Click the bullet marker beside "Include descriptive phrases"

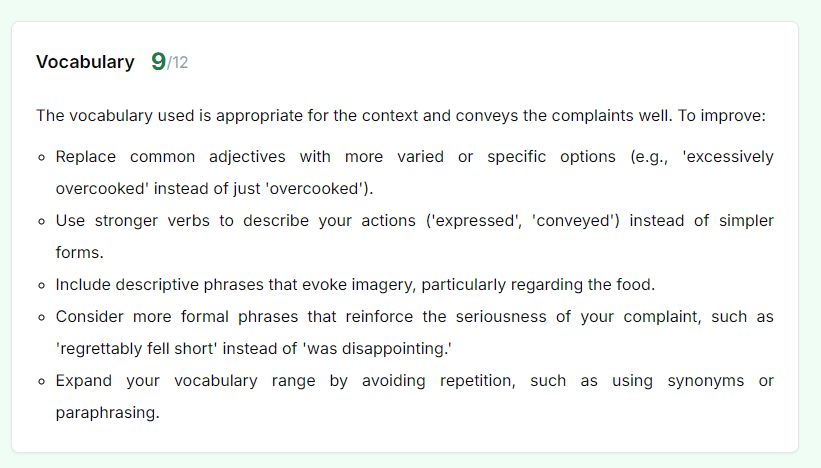(42, 286)
